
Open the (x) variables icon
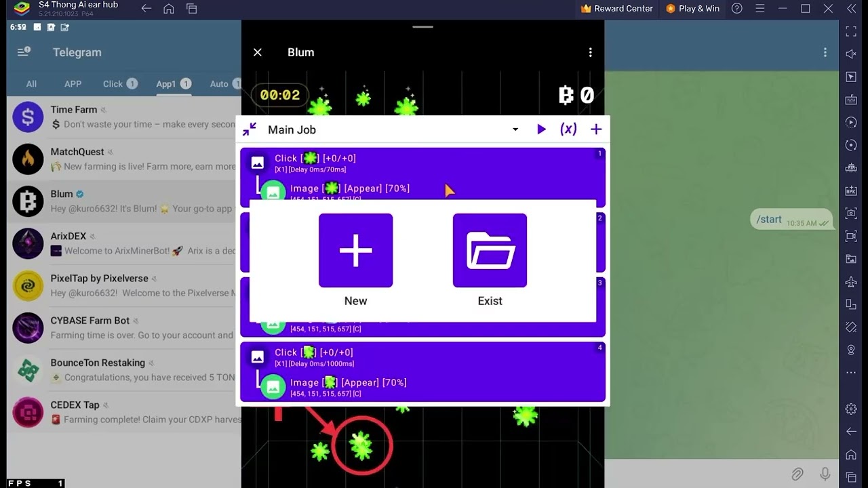coord(568,129)
